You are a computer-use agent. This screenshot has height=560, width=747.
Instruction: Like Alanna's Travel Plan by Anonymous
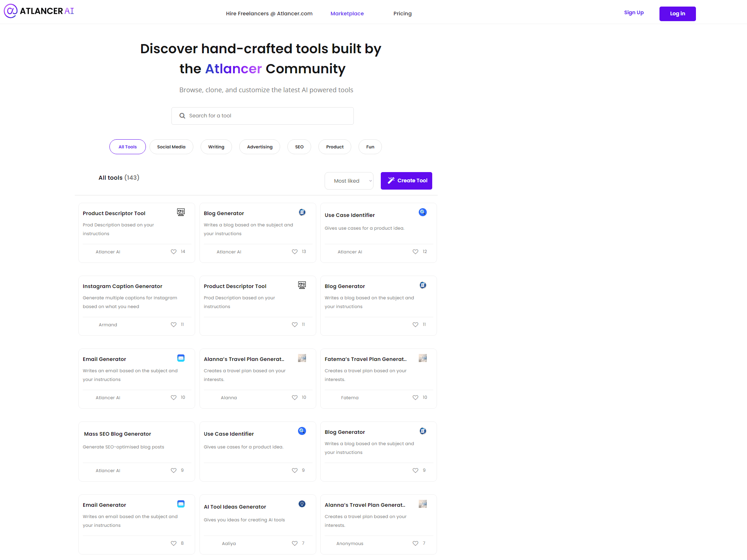point(415,544)
